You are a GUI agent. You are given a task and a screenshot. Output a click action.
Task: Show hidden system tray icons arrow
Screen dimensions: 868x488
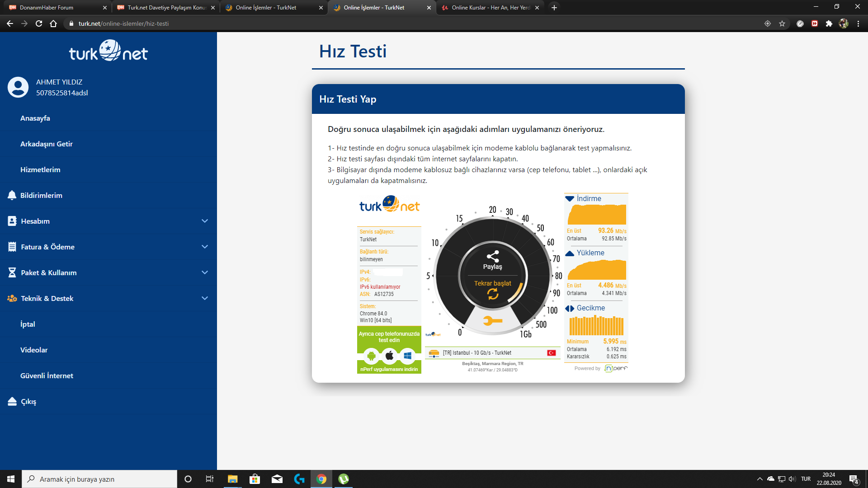760,479
